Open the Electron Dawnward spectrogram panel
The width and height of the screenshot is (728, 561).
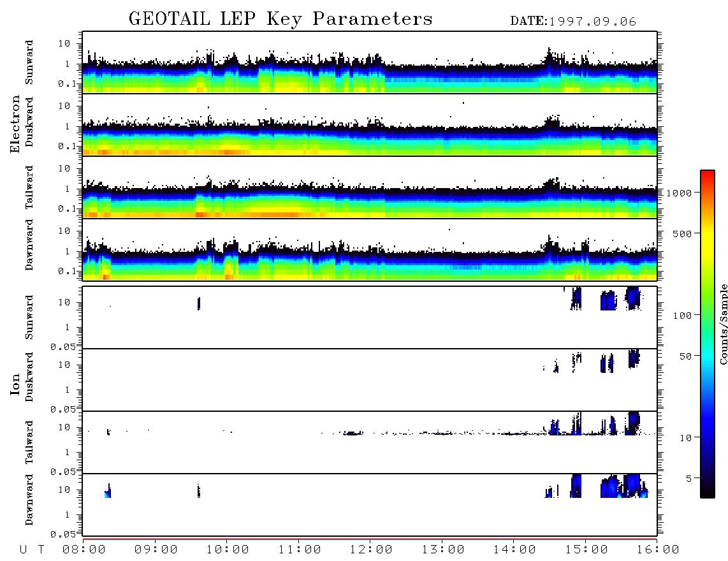pyautogui.click(x=370, y=249)
